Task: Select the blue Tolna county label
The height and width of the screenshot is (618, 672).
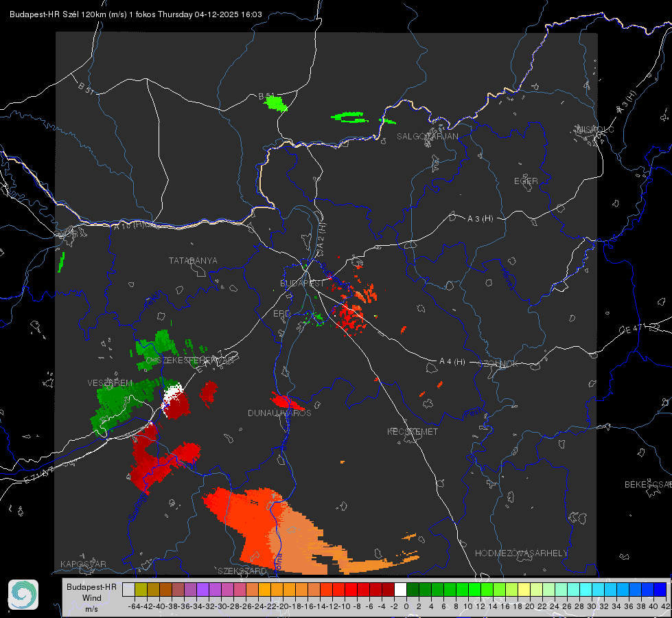Action: (278, 562)
